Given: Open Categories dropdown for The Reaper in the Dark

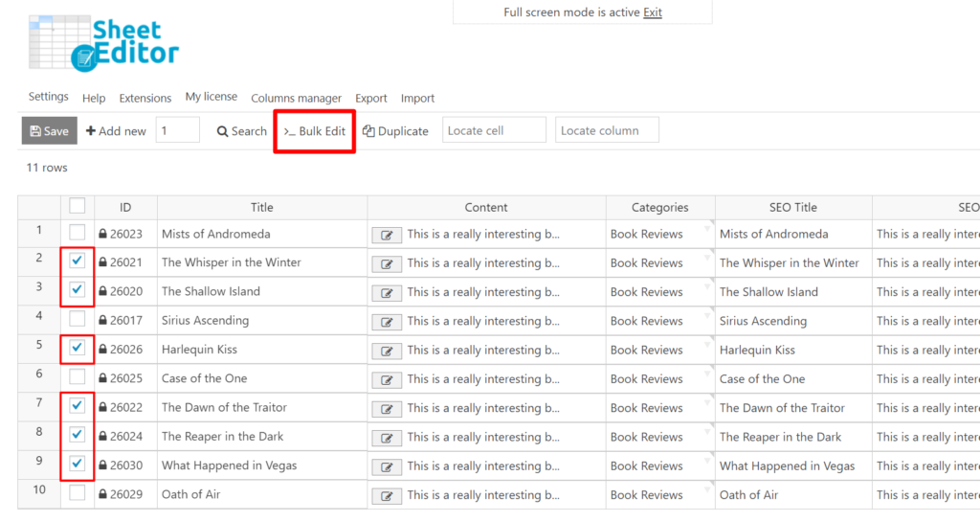Looking at the screenshot, I should [707, 431].
